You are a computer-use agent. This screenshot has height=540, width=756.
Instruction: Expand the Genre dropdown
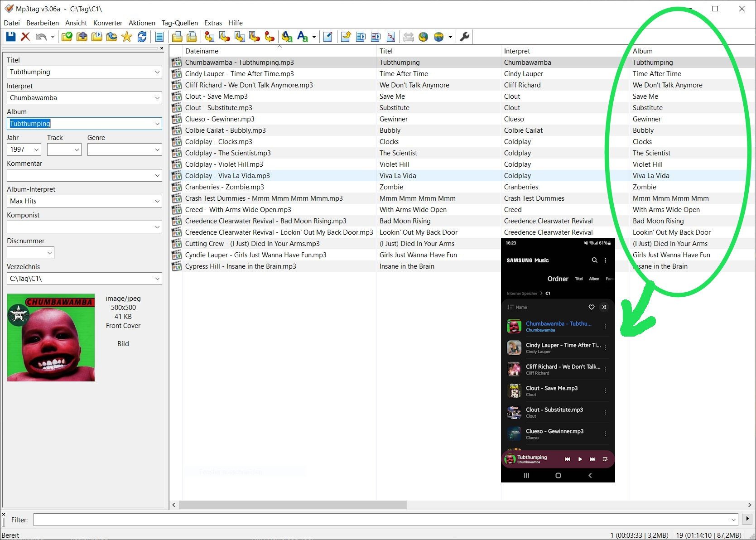(157, 149)
